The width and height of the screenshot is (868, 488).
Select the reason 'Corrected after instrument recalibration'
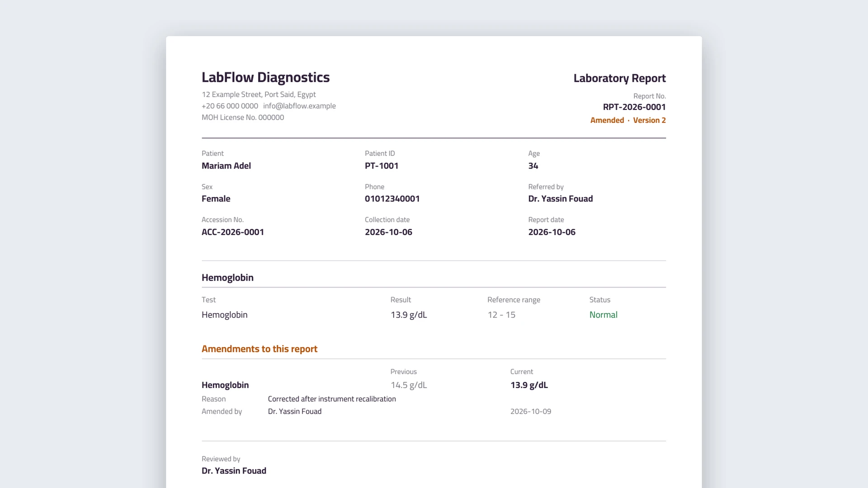(x=332, y=399)
